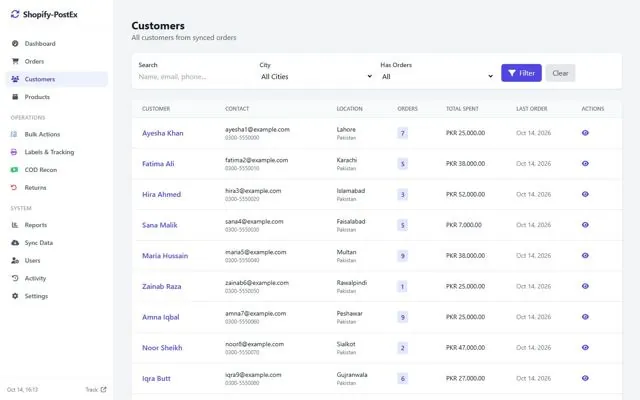
Task: View Hira Ahmed's details via eye icon
Action: [585, 194]
